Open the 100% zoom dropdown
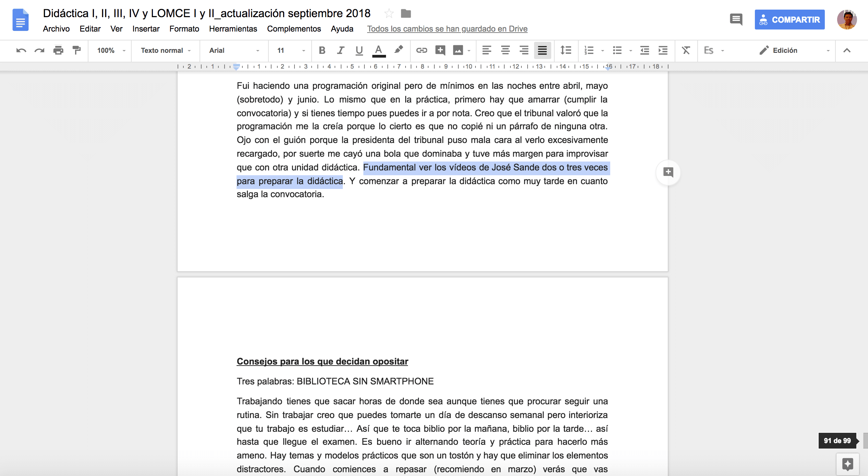The width and height of the screenshot is (868, 476). 111,50
